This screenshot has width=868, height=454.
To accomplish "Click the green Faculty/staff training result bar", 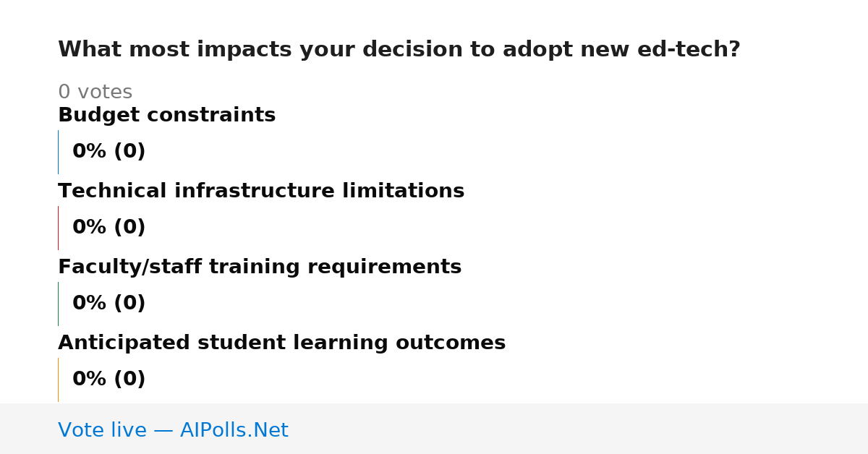I will (x=58, y=304).
